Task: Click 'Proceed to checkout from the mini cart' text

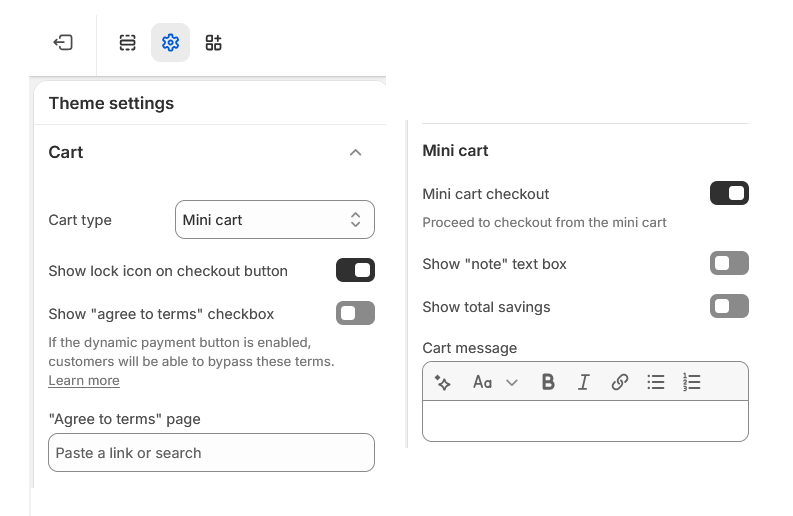Action: pyautogui.click(x=544, y=223)
